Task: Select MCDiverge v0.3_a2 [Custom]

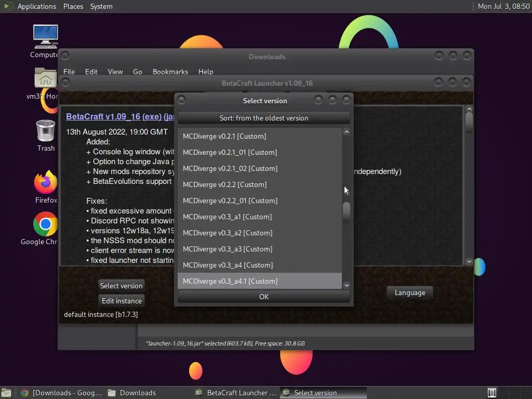Action: (x=260, y=233)
